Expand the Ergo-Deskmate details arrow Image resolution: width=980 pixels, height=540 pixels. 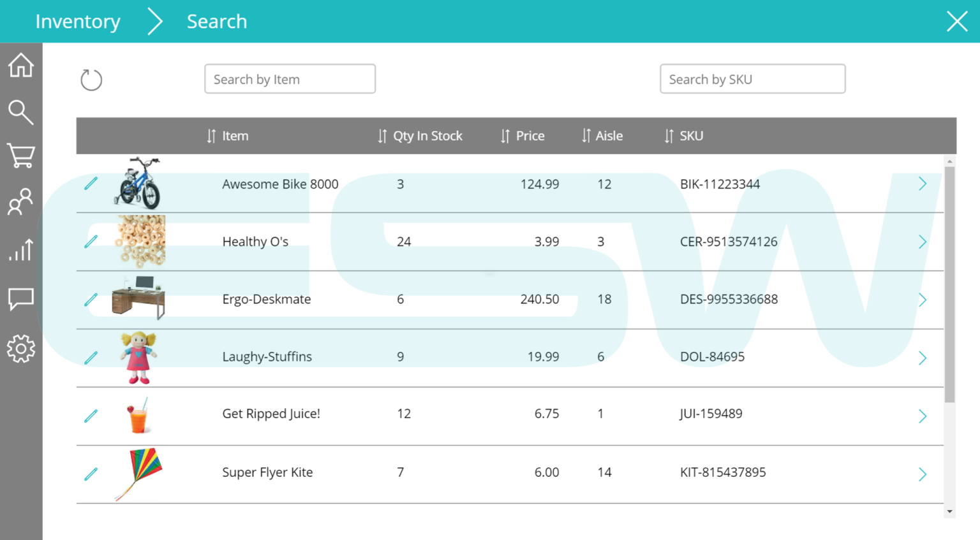click(922, 300)
